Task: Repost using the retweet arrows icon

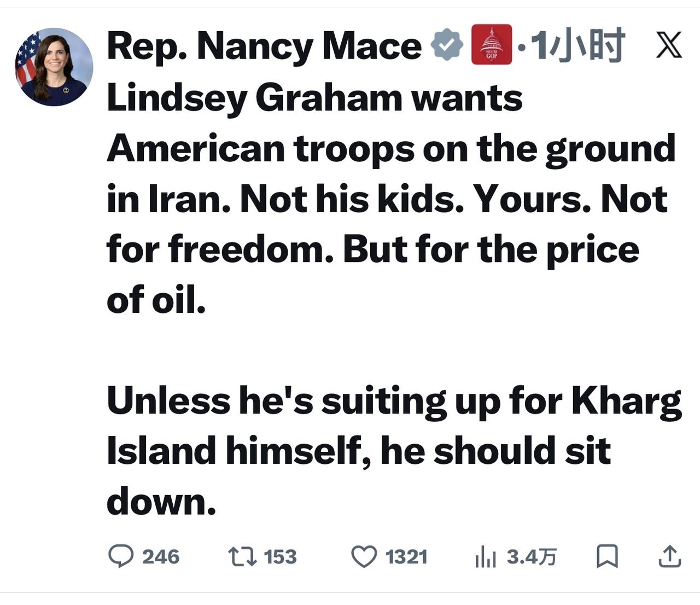Action: point(242,557)
